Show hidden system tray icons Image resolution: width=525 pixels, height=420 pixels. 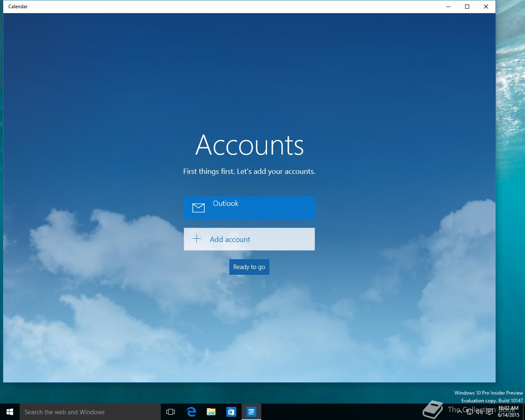point(460,412)
